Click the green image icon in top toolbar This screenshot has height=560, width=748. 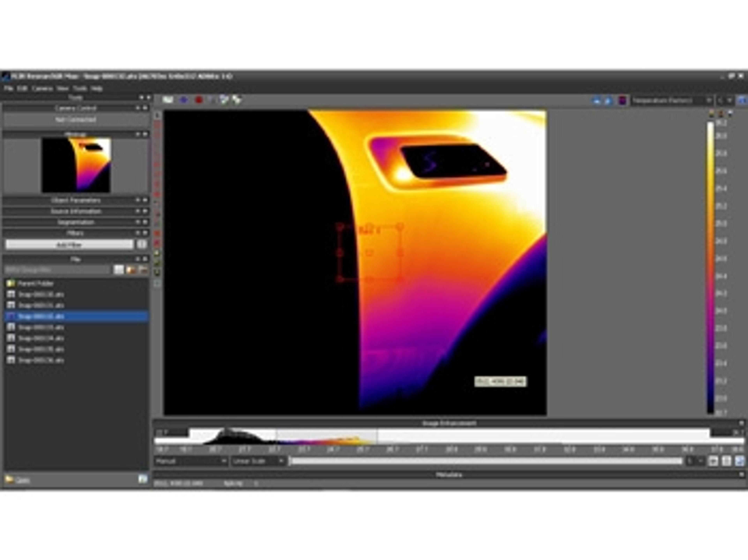pos(168,100)
